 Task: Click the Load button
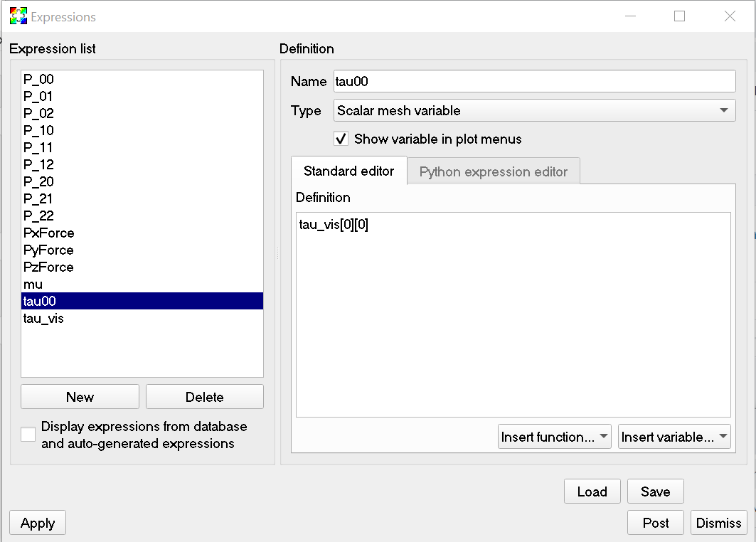point(592,491)
